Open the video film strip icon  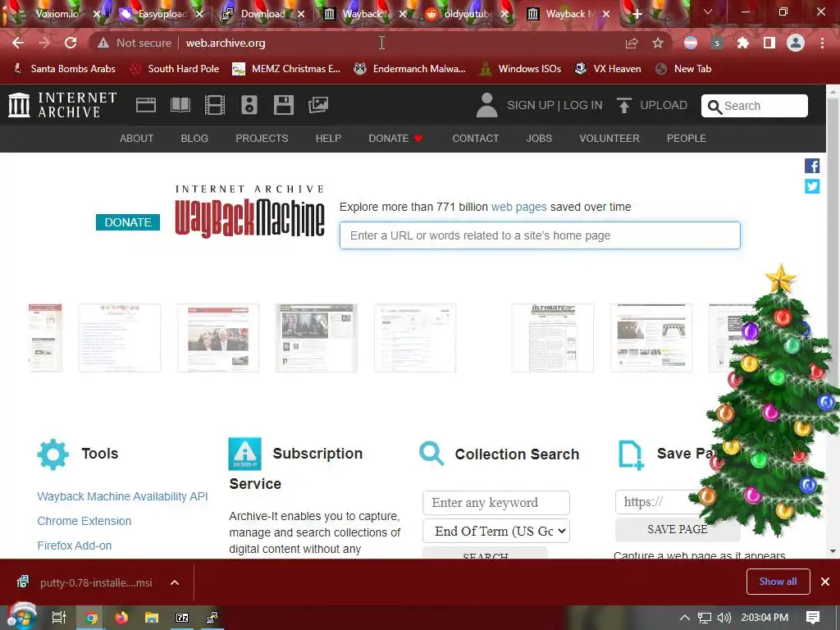pyautogui.click(x=215, y=105)
